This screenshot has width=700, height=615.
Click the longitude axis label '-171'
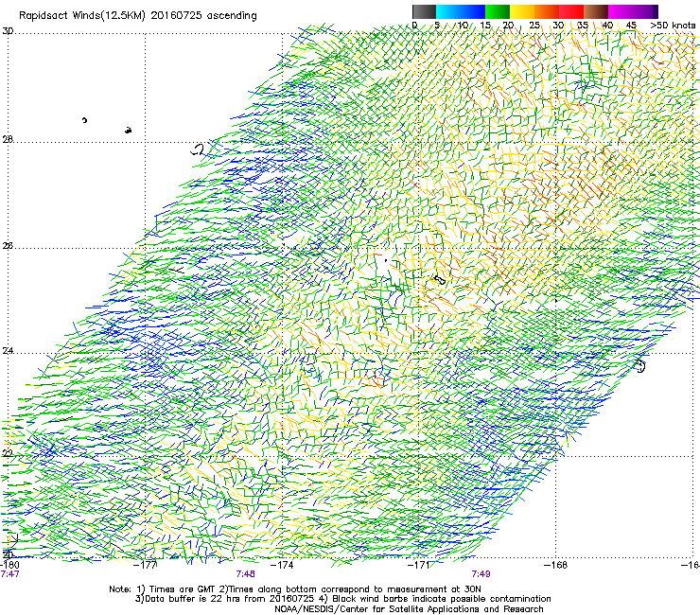419,565
